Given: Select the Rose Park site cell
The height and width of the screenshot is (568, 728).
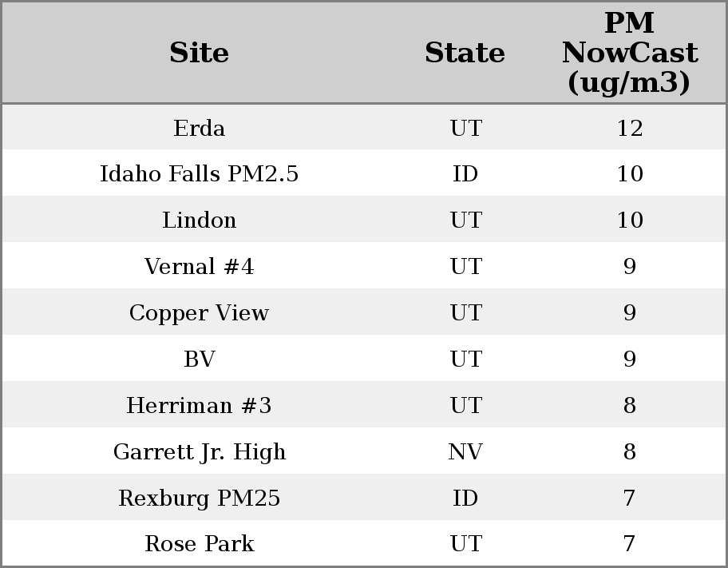Looking at the screenshot, I should [199, 544].
